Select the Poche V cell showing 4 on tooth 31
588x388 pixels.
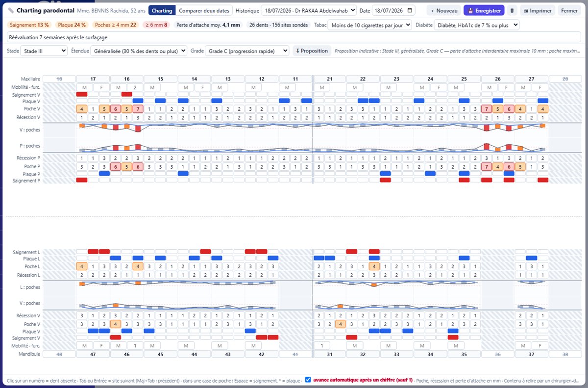pos(341,324)
